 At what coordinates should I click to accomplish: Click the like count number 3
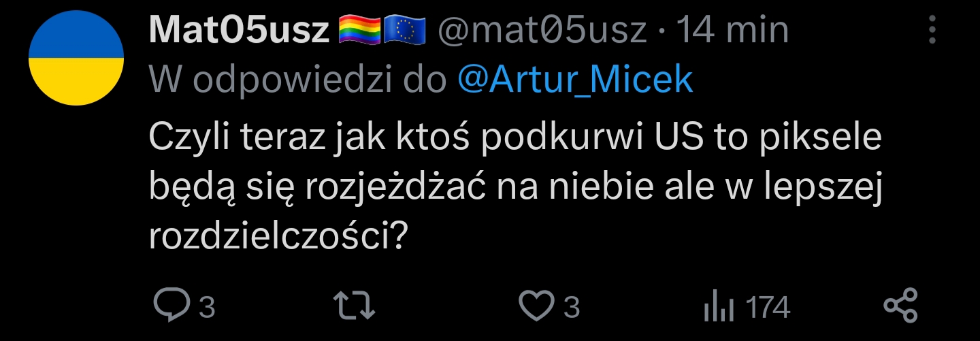pos(572,308)
